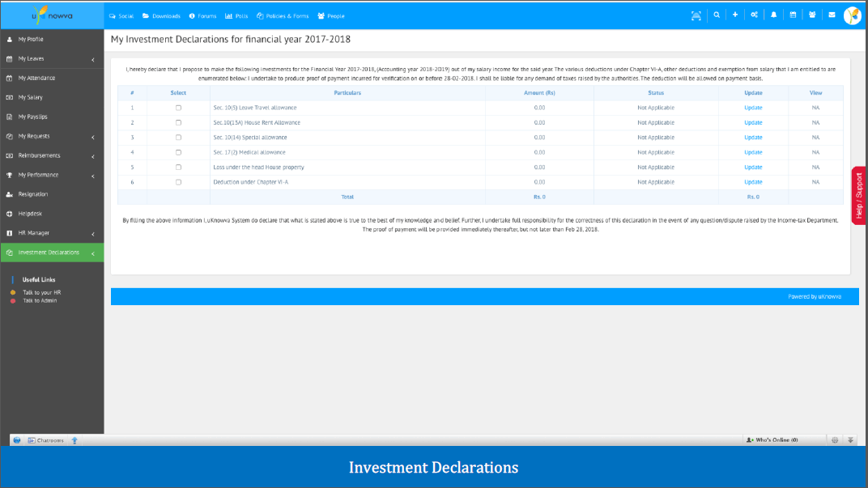Open the calendar icon in top bar
The image size is (868, 488).
click(793, 15)
